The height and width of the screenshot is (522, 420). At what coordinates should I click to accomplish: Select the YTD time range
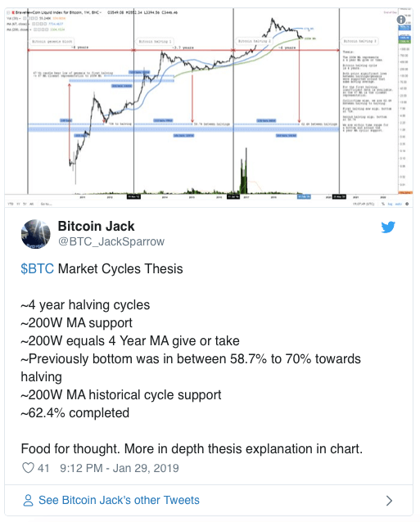(11, 204)
